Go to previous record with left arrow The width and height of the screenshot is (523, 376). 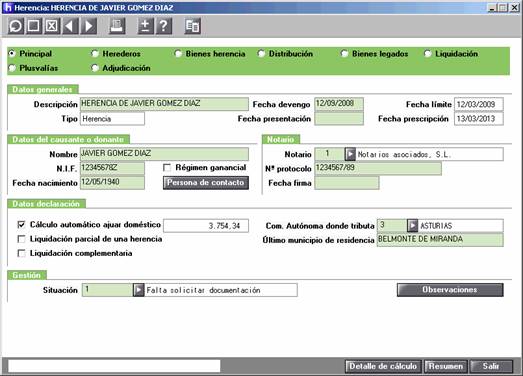70,26
